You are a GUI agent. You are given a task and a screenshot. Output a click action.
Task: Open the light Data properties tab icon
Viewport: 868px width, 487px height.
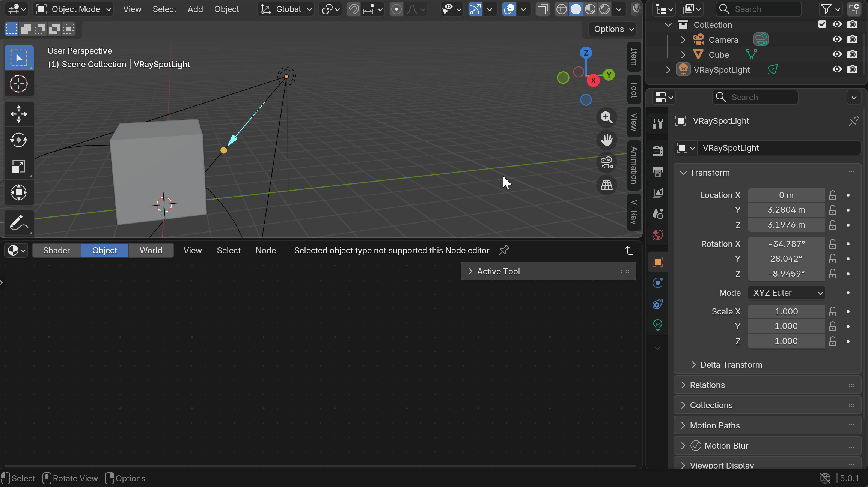[x=657, y=325]
